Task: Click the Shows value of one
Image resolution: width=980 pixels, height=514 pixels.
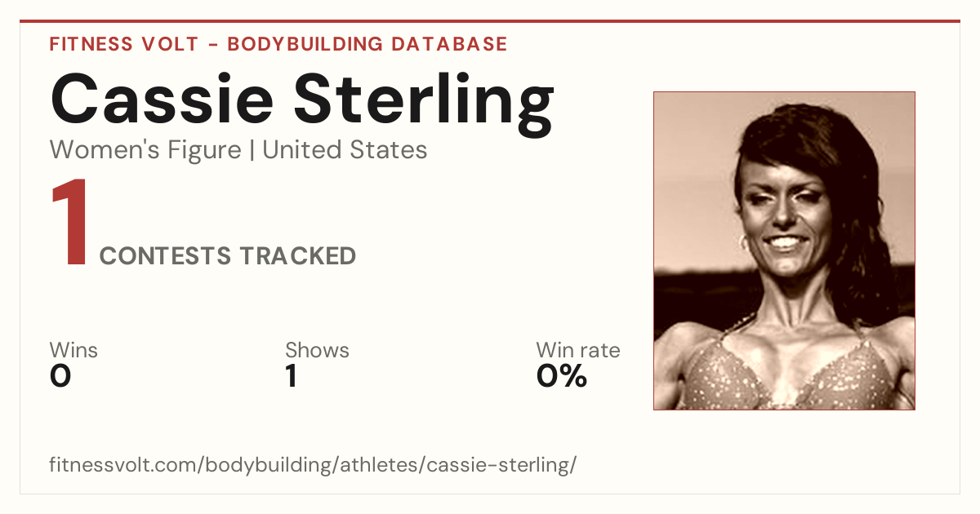Action: point(291,376)
